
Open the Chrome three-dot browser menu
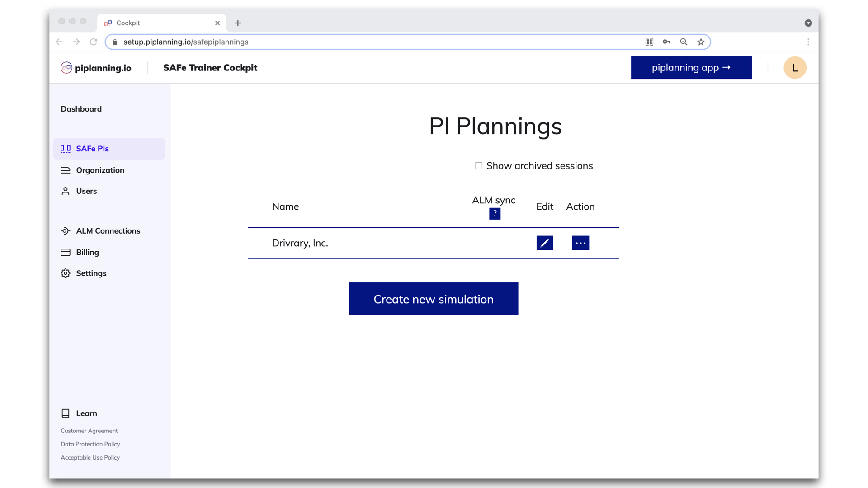click(x=808, y=42)
